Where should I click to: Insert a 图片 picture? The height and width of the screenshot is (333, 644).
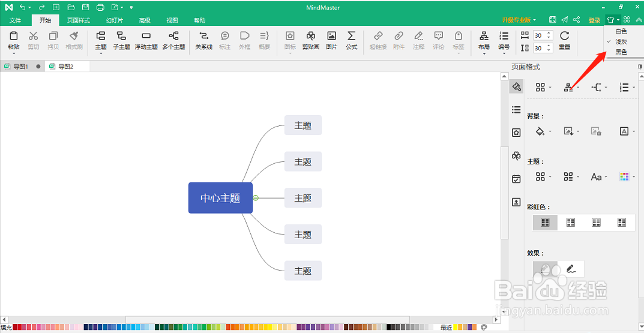[331, 41]
